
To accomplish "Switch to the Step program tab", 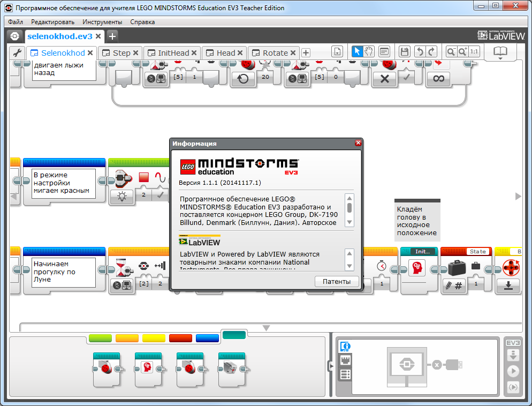I will 121,53.
